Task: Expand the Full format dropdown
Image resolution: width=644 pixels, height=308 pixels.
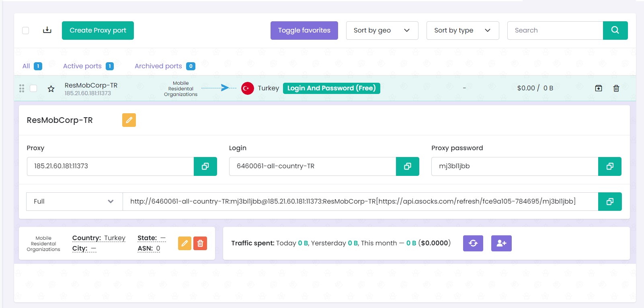Action: click(74, 202)
